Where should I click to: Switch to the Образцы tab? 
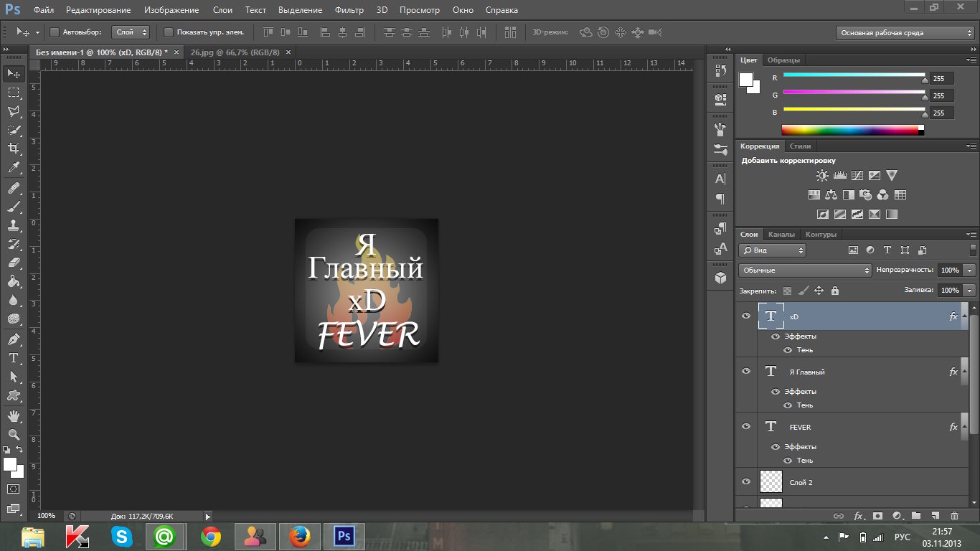(x=783, y=60)
